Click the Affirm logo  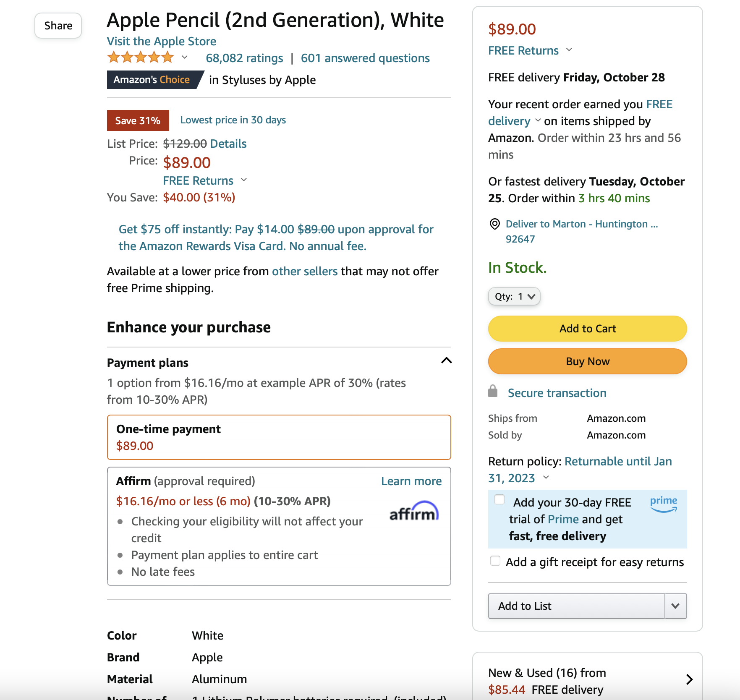click(414, 512)
